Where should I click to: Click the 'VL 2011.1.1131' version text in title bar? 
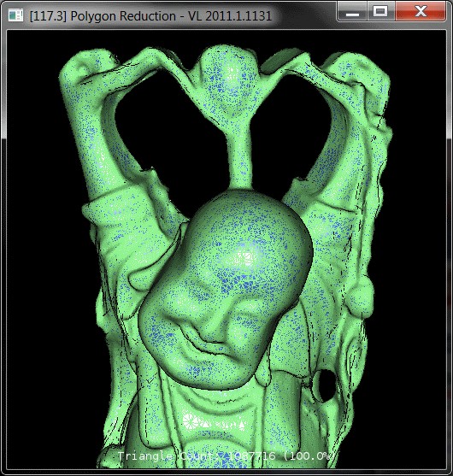point(230,15)
